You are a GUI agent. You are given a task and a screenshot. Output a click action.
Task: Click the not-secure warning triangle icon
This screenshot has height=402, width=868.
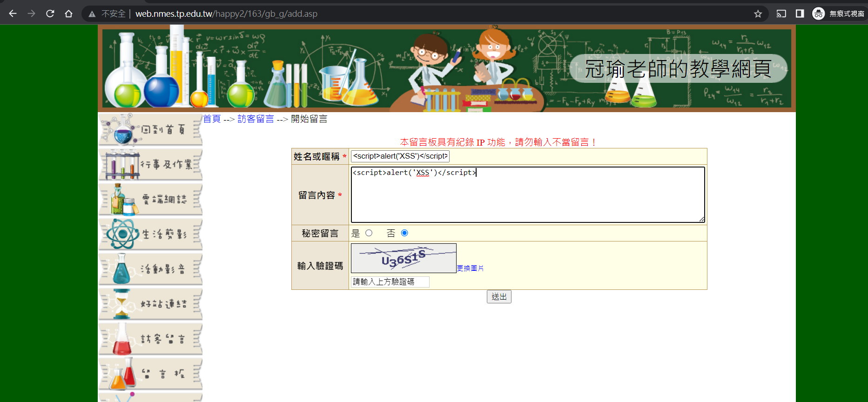pos(92,14)
